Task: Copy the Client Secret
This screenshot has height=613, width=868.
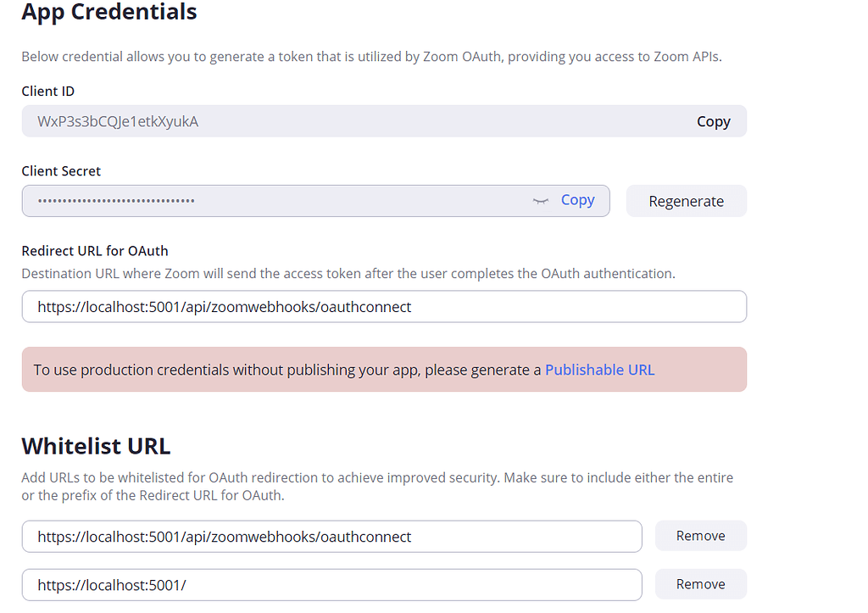Action: coord(577,200)
